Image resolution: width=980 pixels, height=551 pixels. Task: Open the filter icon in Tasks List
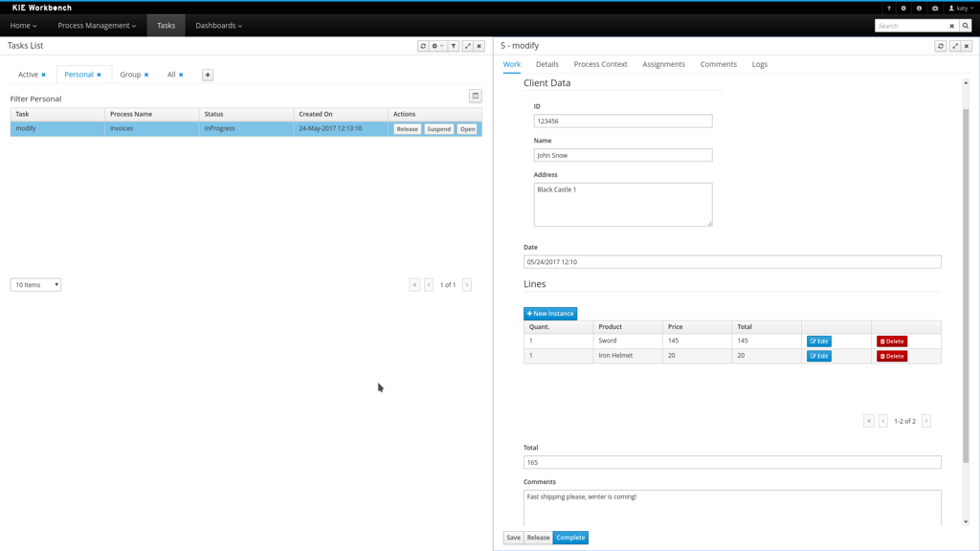[x=454, y=46]
